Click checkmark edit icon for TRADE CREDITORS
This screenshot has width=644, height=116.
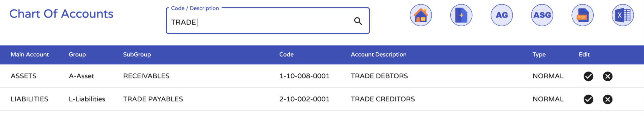click(x=588, y=99)
